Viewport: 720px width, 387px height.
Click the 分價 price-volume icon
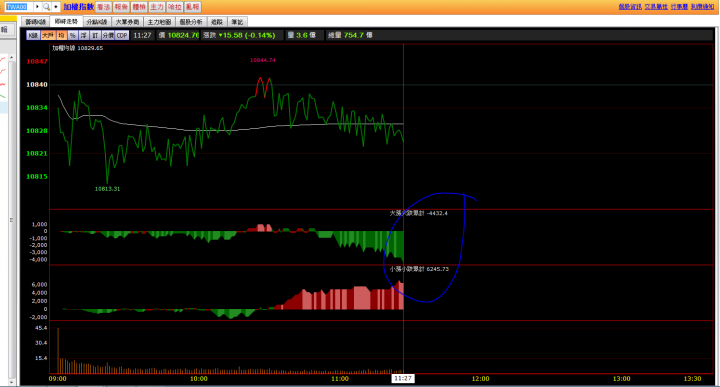click(108, 35)
